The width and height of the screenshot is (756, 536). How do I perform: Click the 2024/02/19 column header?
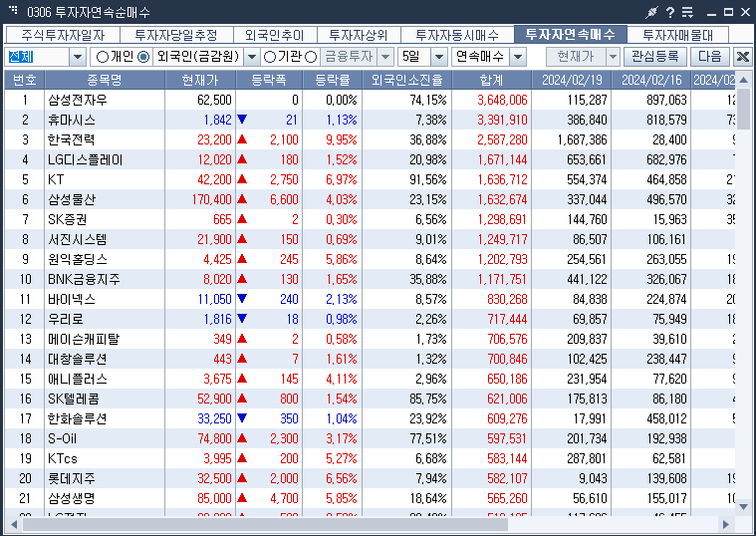click(x=572, y=80)
